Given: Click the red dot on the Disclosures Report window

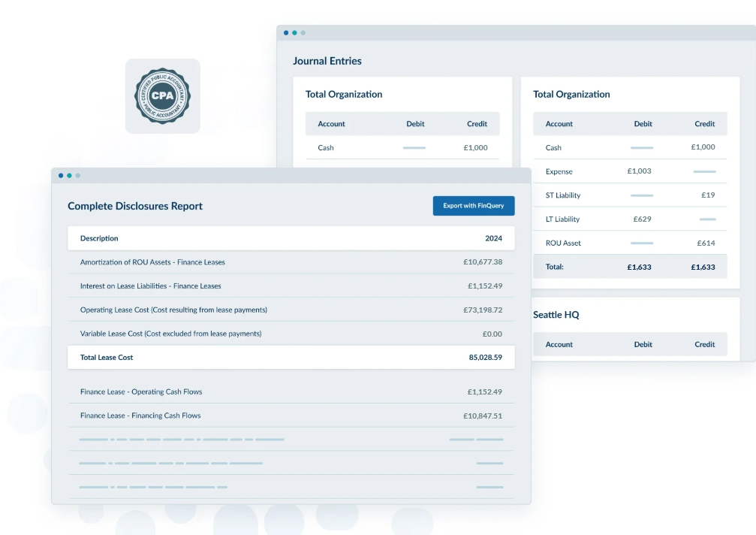Looking at the screenshot, I should point(61,175).
